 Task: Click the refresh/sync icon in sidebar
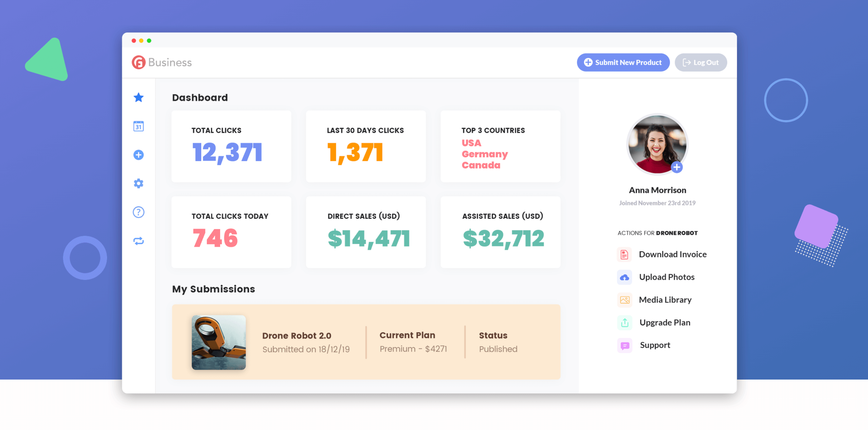(x=139, y=240)
